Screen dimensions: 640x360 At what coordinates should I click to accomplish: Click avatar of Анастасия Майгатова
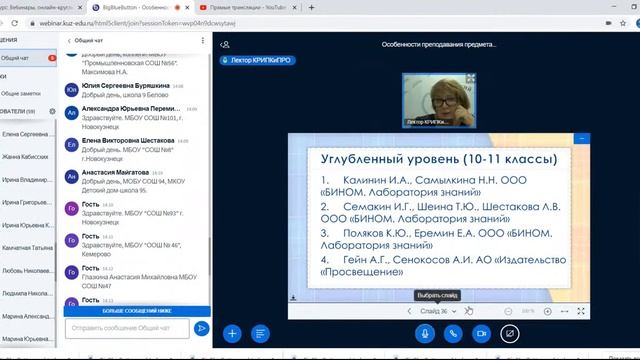(71, 177)
